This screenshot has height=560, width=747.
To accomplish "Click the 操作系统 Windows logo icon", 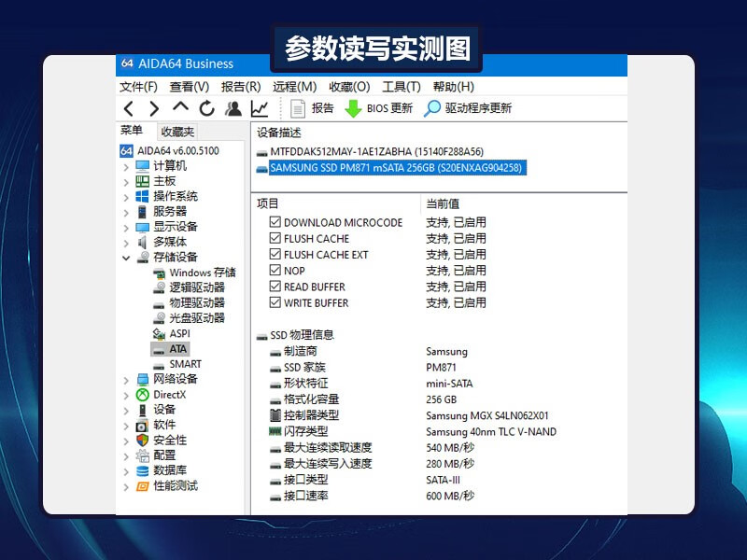I will 143,196.
